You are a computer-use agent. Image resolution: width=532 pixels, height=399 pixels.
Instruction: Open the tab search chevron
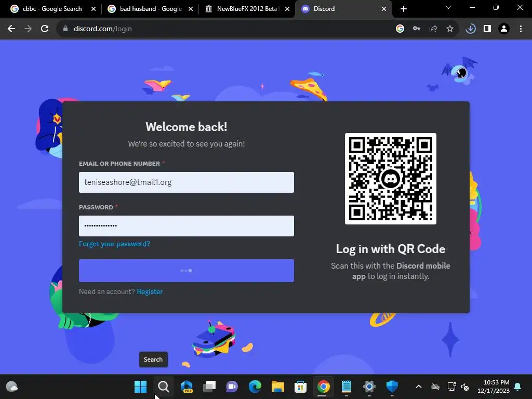click(x=448, y=7)
